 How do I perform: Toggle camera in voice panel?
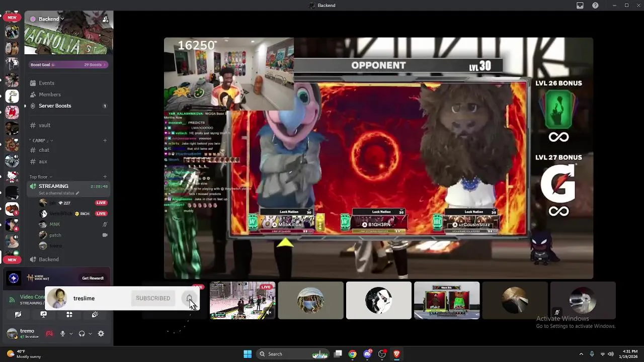pyautogui.click(x=18, y=314)
